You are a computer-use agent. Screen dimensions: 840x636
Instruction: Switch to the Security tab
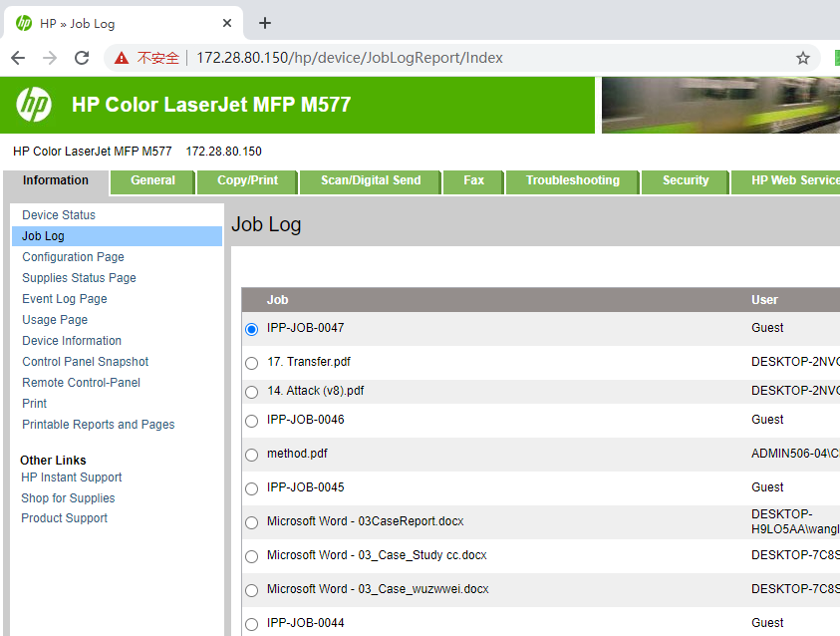tap(685, 181)
